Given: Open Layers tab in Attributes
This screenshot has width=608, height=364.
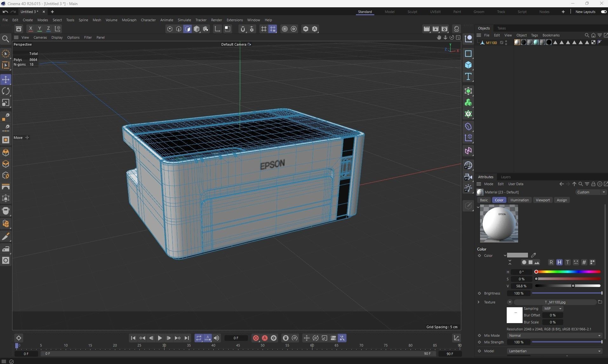Looking at the screenshot, I should click(x=505, y=177).
